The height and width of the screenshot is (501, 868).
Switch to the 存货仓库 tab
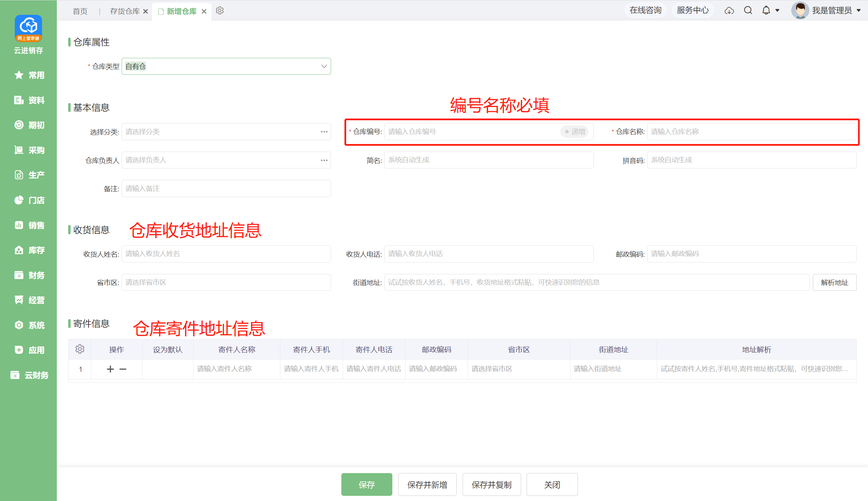(x=125, y=11)
